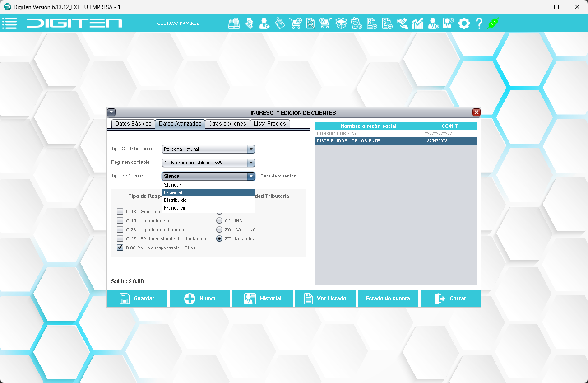Choose Especial from the client type list
This screenshot has height=383, width=588.
pos(208,192)
